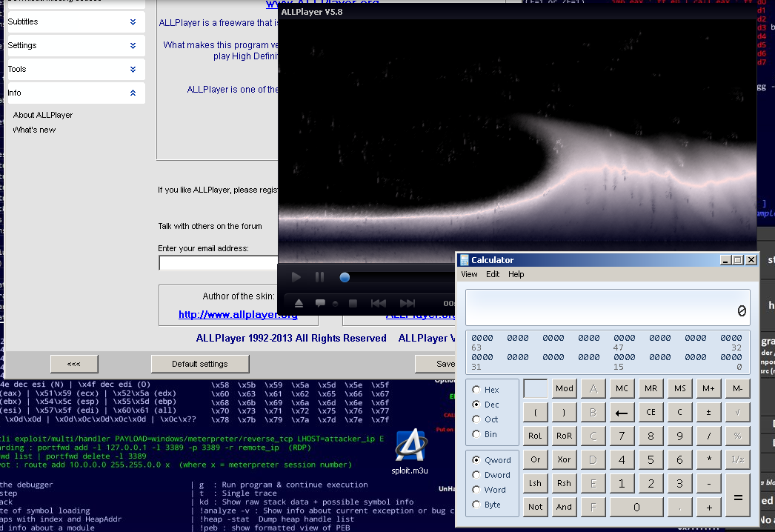775x532 pixels.
Task: Click the ALLPlayer seek slider knob
Action: (345, 277)
